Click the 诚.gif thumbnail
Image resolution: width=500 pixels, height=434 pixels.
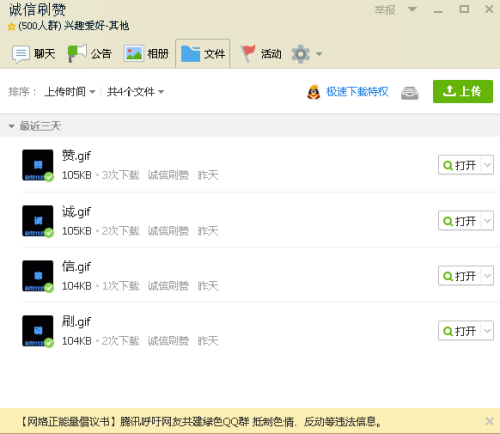pyautogui.click(x=38, y=221)
